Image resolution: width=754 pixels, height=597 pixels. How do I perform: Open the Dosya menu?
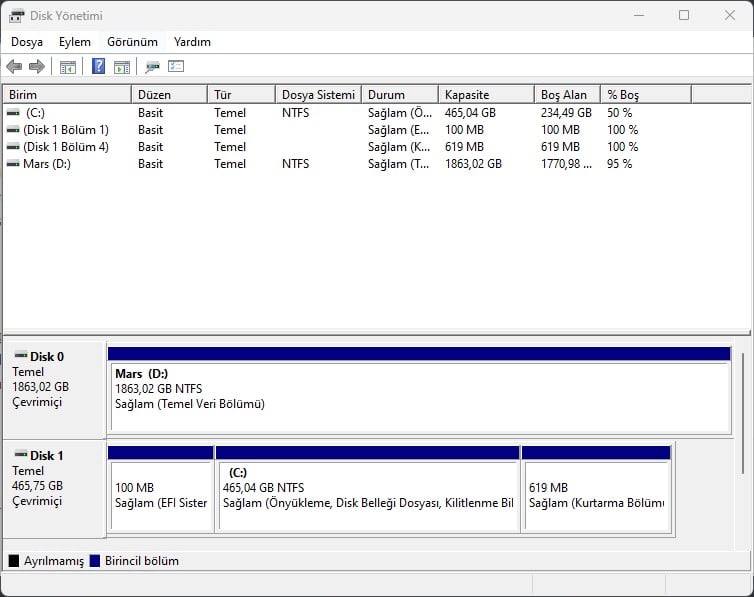click(27, 42)
